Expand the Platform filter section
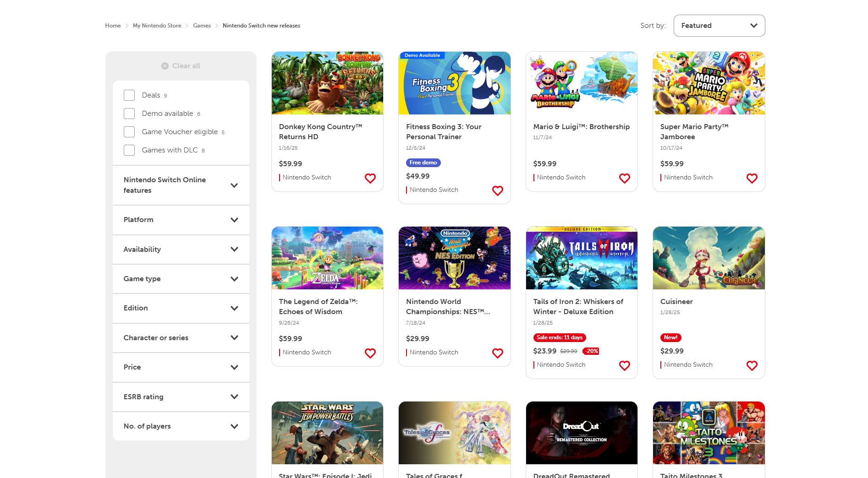This screenshot has height=478, width=868. [180, 220]
